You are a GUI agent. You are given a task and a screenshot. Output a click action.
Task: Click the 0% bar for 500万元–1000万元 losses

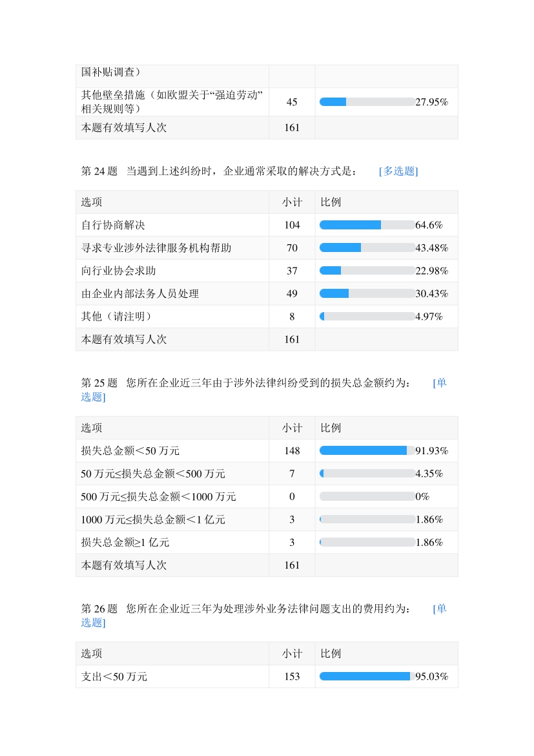tap(367, 496)
